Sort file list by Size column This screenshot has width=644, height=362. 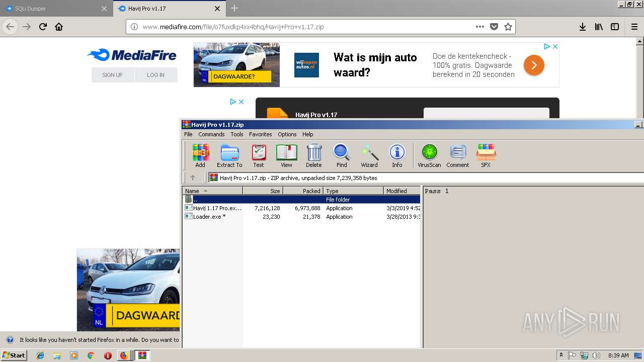point(263,191)
